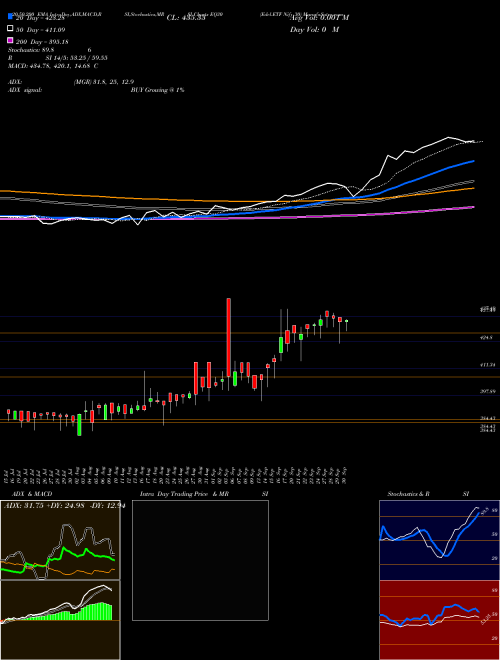The width and height of the screenshot is (500, 660).
Task: Click the white 50 Day legend swatch
Action: tap(10, 29)
